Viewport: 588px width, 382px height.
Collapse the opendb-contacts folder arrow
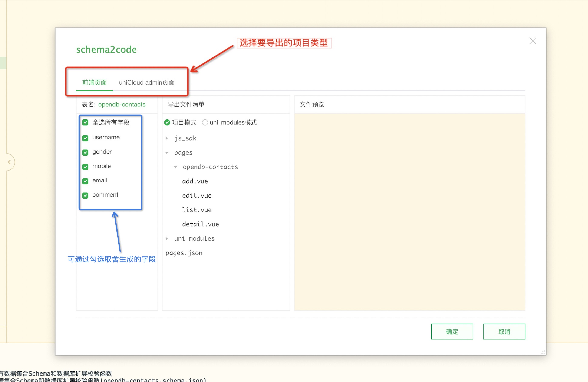[175, 167]
